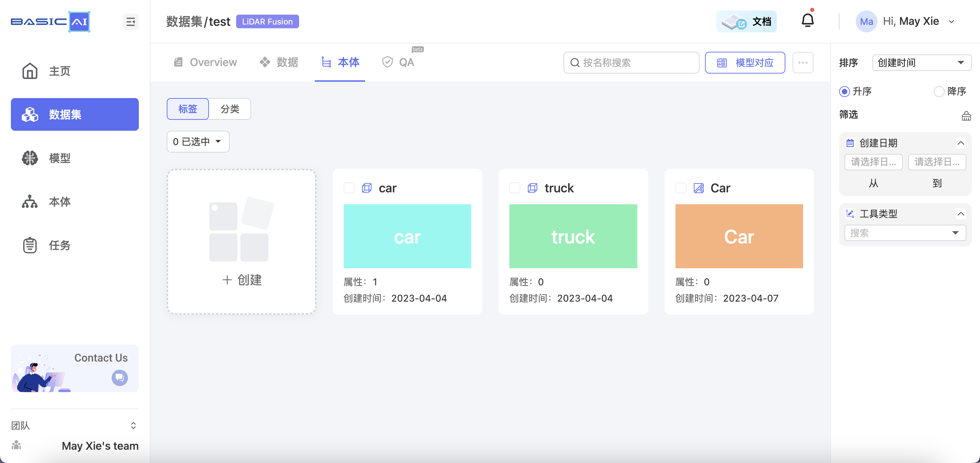Image resolution: width=980 pixels, height=463 pixels.
Task: Open 任务 in the sidebar
Action: click(75, 245)
